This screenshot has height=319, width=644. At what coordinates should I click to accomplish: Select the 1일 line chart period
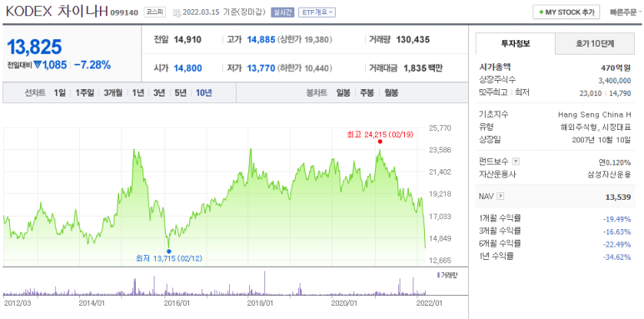tap(59, 92)
